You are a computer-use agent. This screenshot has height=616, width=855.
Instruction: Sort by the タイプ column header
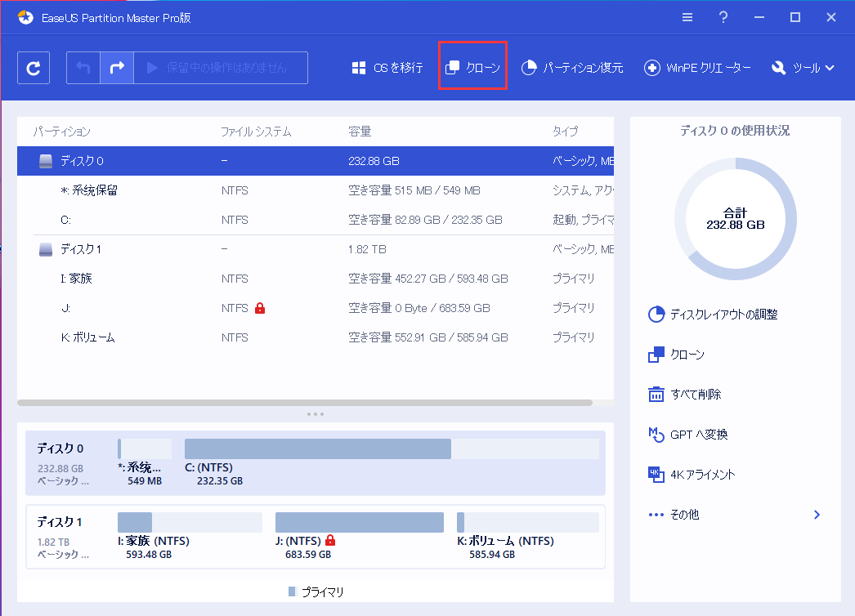[x=565, y=132]
